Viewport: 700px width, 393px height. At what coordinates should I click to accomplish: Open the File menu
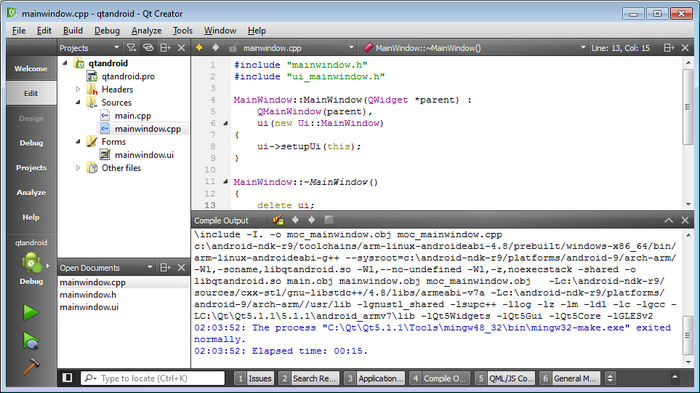click(19, 30)
